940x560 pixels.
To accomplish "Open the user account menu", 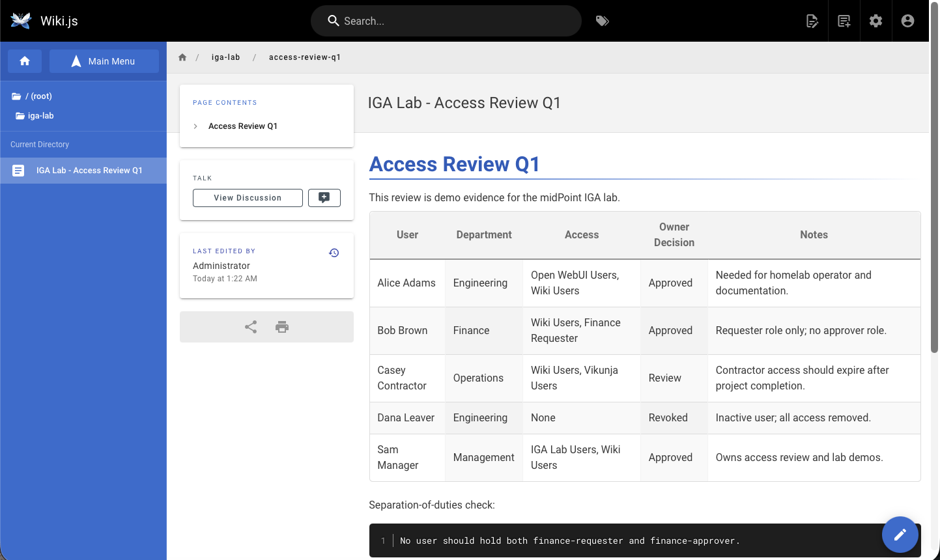I will tap(907, 21).
